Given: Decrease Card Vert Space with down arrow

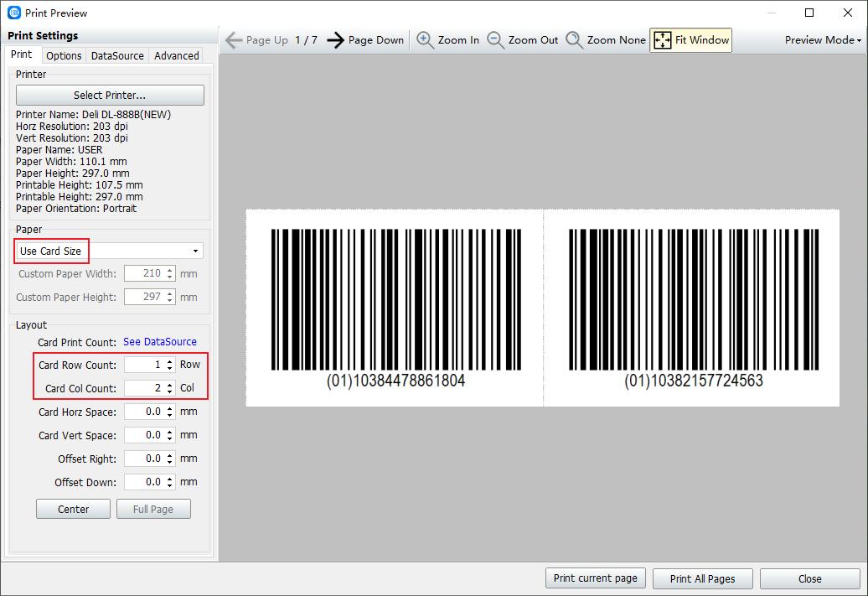Looking at the screenshot, I should [170, 438].
